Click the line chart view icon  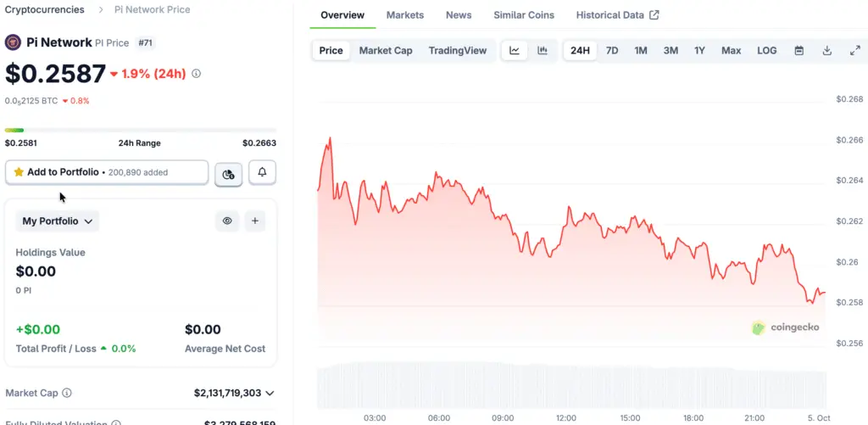515,51
